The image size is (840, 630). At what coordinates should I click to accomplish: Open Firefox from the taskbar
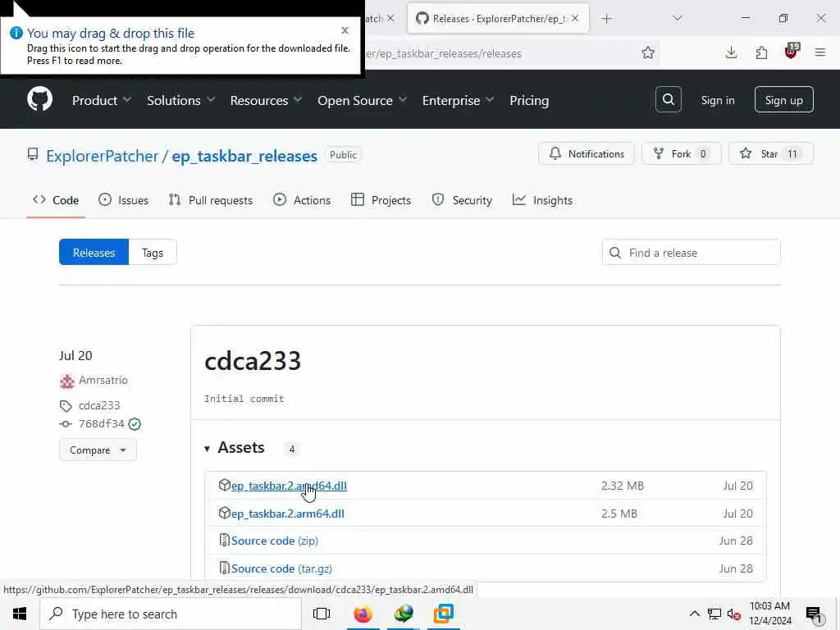coord(363,614)
